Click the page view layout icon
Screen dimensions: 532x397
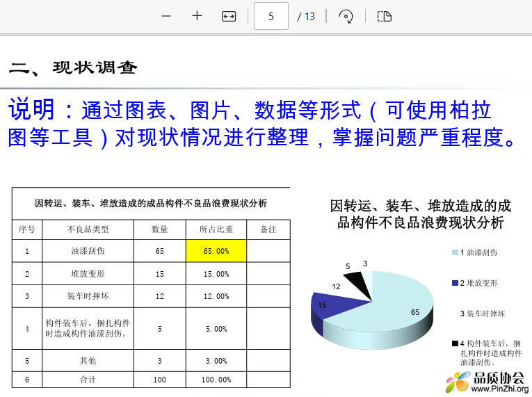(385, 16)
